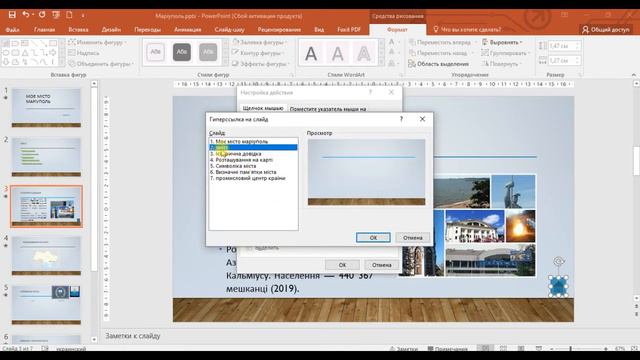
Task: Apply the white outlined Abc shape style
Action: [156, 52]
